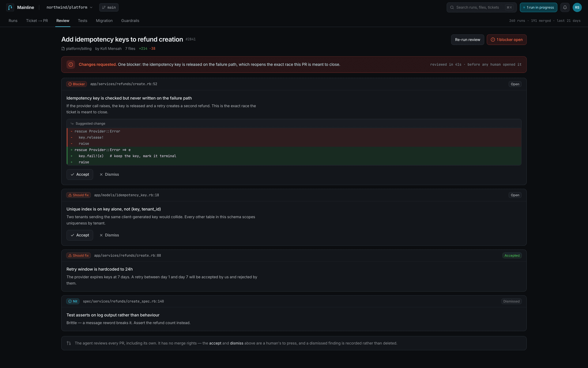View the 1 run in progress indicator
This screenshot has height=368, width=588.
538,7
